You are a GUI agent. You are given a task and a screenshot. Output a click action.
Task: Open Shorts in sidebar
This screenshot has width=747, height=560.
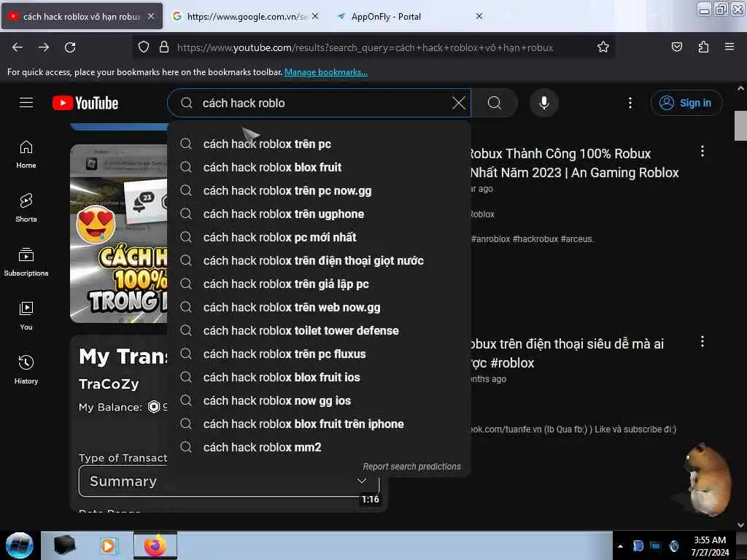pos(26,208)
